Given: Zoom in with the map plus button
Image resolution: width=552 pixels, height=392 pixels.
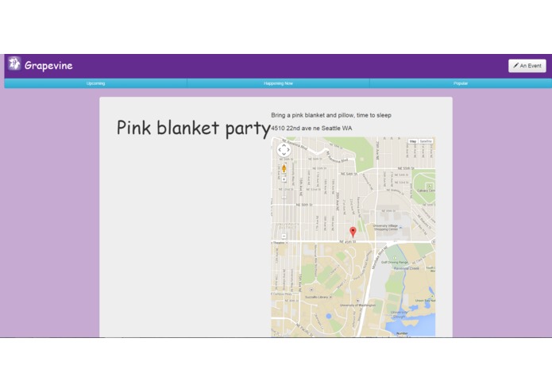Looking at the screenshot, I should click(284, 179).
